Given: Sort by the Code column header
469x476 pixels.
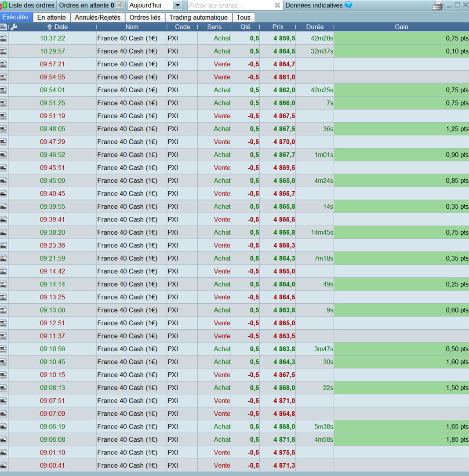Looking at the screenshot, I should click(x=182, y=27).
